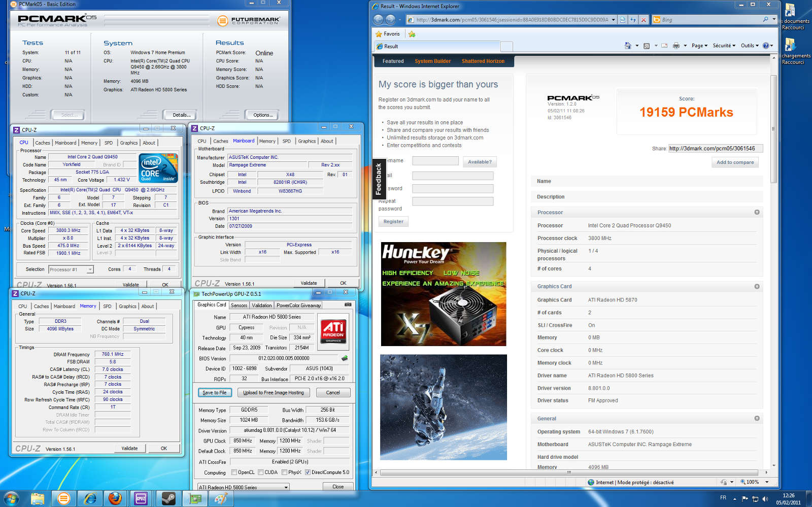Image resolution: width=812 pixels, height=507 pixels.
Task: Click Add to compare button
Action: pos(735,162)
